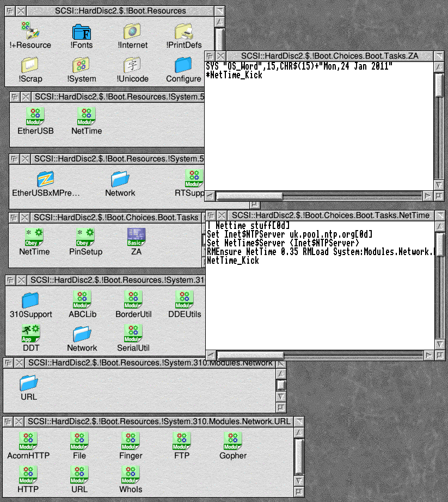Open the Configure folder

click(x=183, y=66)
